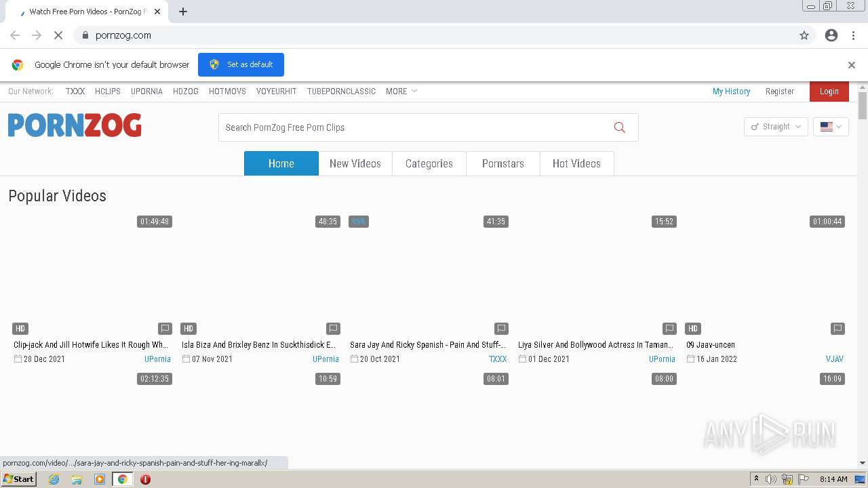
Task: Open the thumbnail with 15:52 duration
Action: tap(597, 275)
